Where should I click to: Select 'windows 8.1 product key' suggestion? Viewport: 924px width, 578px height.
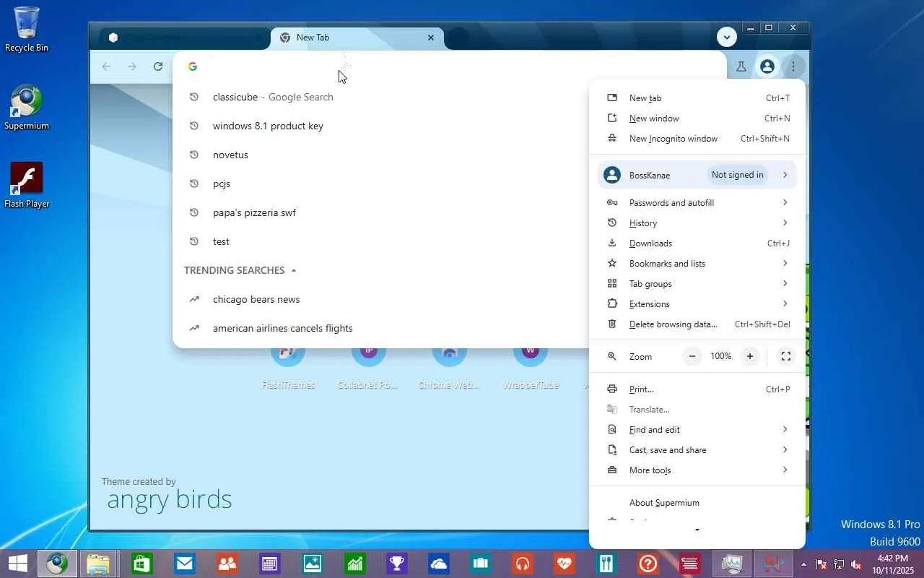pyautogui.click(x=379, y=126)
